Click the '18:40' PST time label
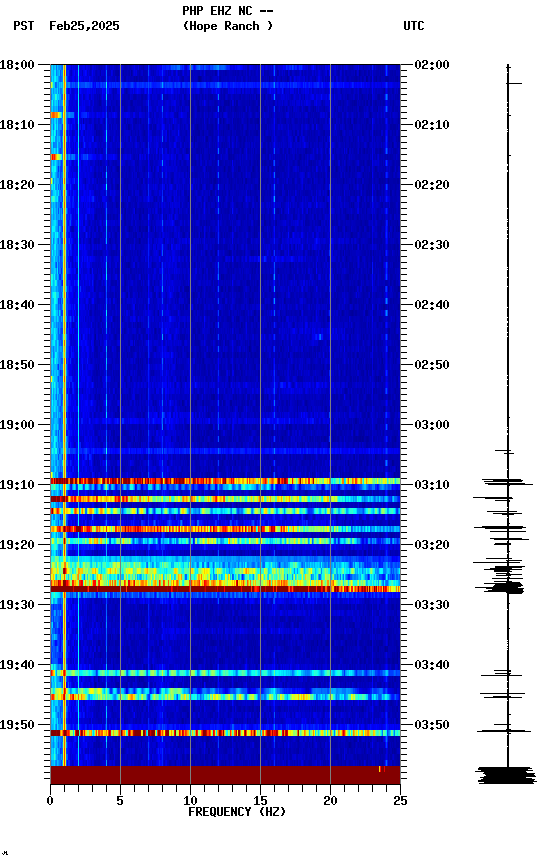Screen dimensions: 552x864 (17, 305)
